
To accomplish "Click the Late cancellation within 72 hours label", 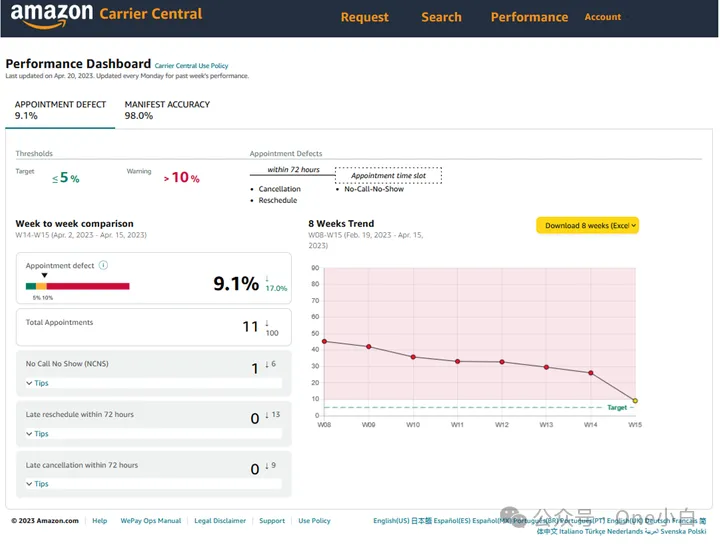I will pos(82,465).
